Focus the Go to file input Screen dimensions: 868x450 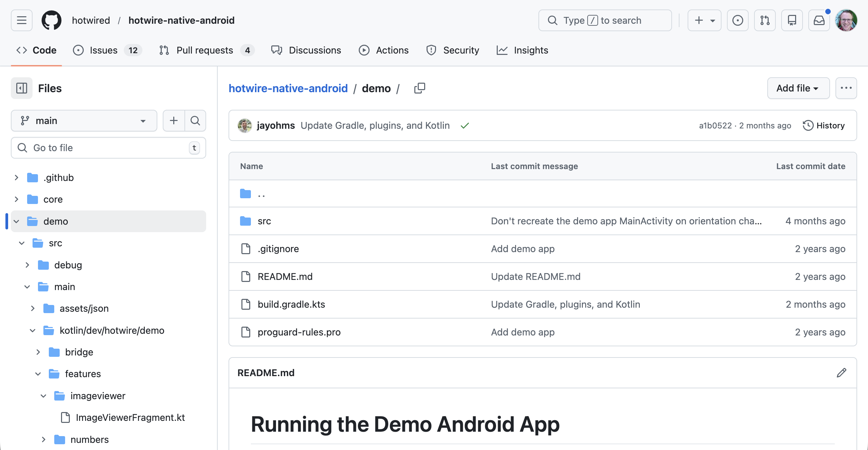coord(108,148)
